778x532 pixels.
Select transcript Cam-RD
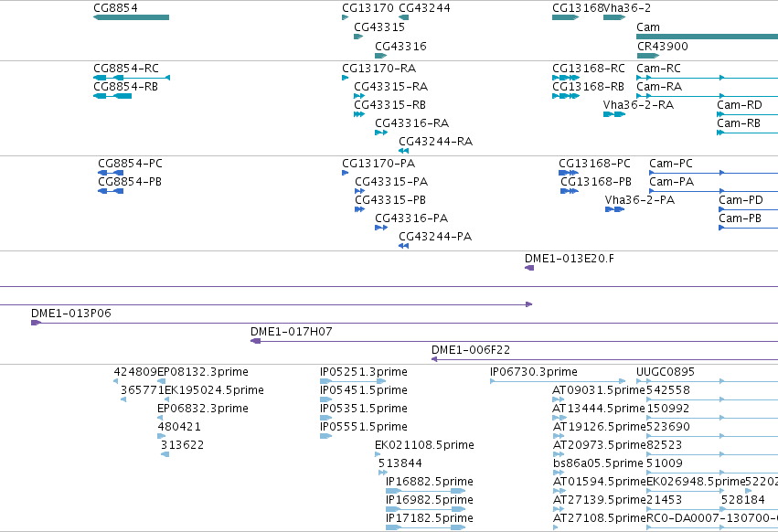740,105
